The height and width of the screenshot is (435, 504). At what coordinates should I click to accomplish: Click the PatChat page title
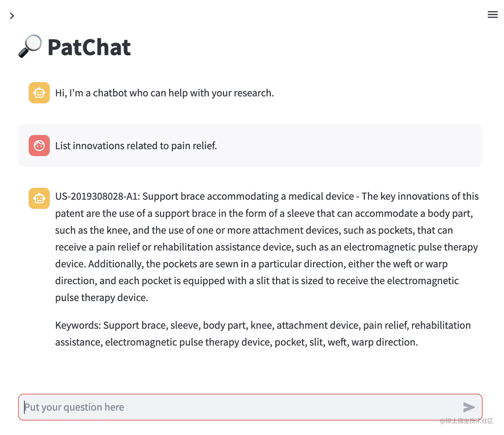89,47
